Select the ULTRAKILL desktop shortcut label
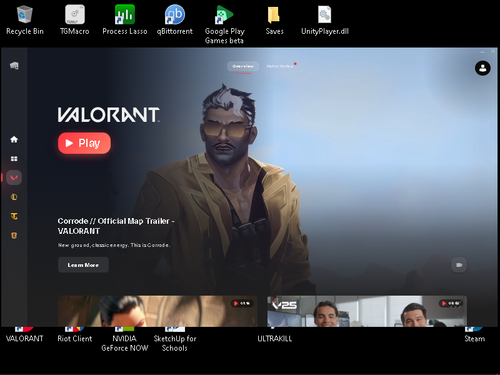 point(275,338)
